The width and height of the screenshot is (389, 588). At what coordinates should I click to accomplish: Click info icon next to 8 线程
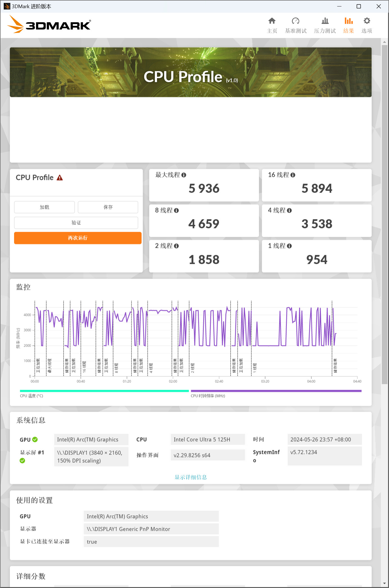[x=176, y=211]
